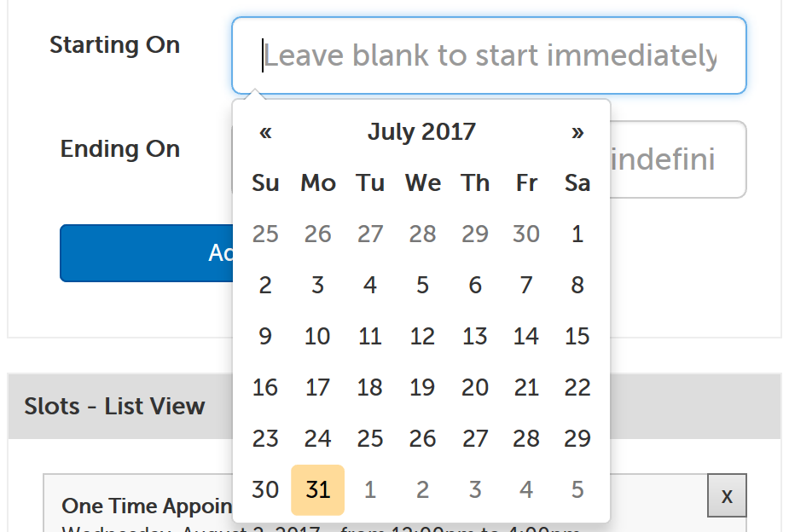Go to previous month in calendar

265,132
